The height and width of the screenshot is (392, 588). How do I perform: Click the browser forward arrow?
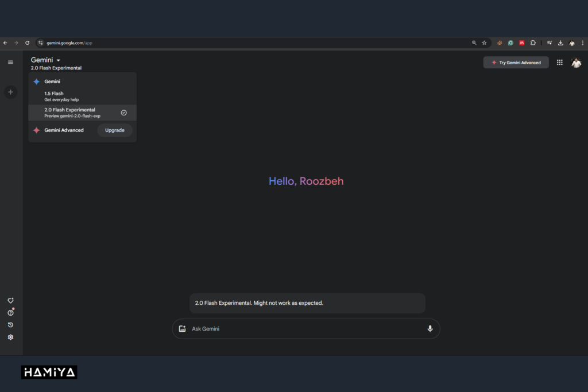click(16, 42)
